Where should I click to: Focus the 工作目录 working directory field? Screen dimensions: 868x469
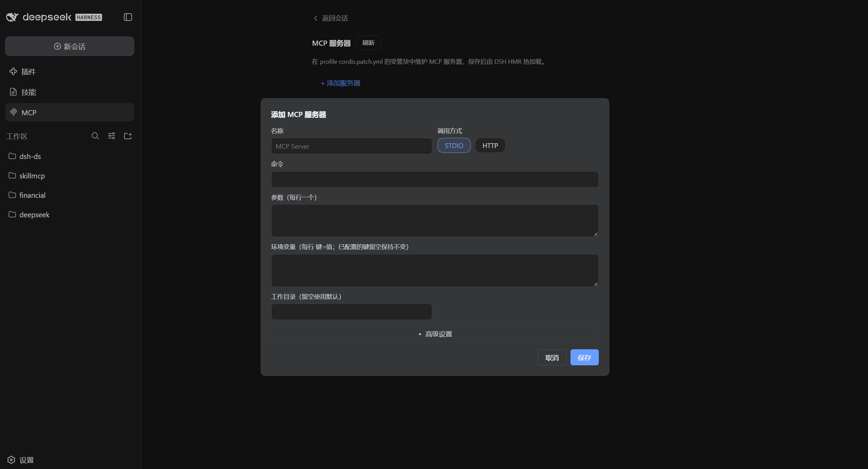tap(351, 312)
